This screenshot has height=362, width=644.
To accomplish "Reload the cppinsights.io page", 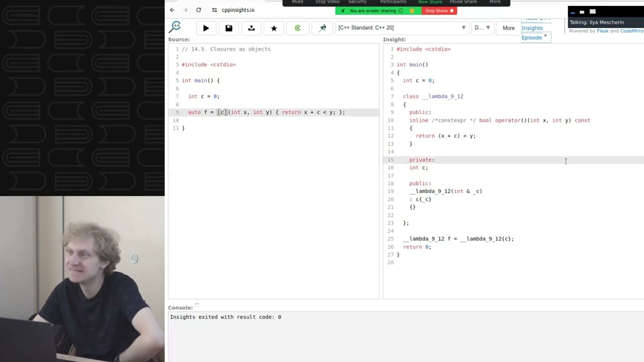I will [199, 10].
